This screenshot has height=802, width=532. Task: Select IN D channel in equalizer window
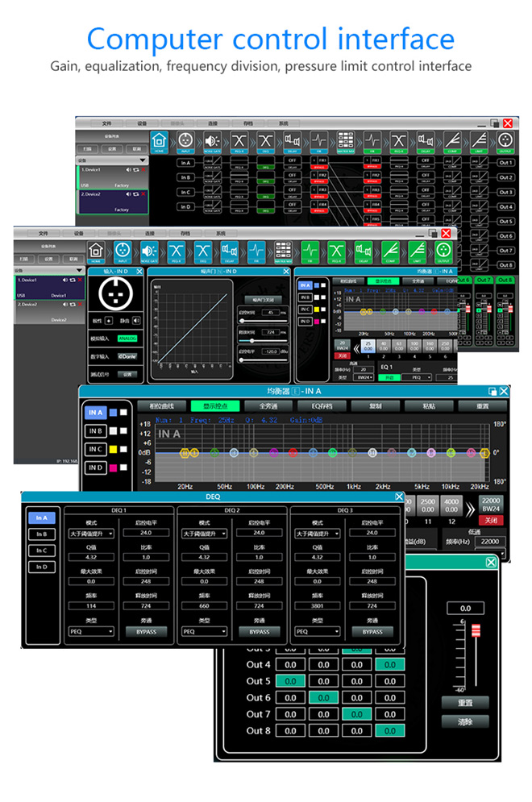(x=96, y=467)
